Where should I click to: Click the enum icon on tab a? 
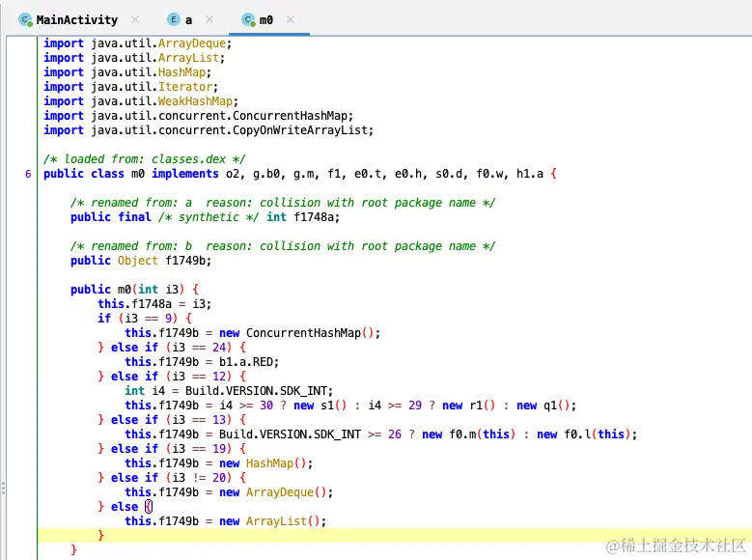173,19
